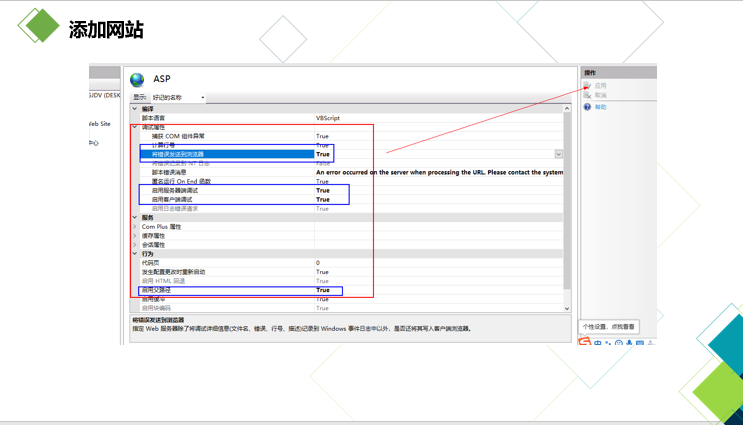
Task: Click the False value of 将错误记录到 NT 日志
Action: tap(323, 163)
